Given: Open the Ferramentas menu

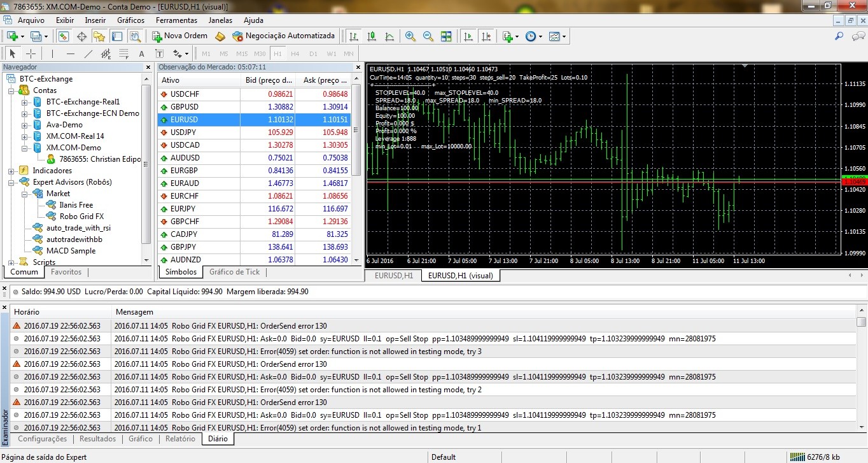Looking at the screenshot, I should 176,20.
